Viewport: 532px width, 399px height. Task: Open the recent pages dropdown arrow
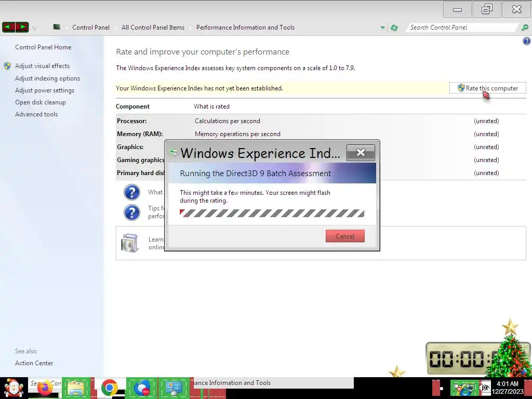click(34, 28)
